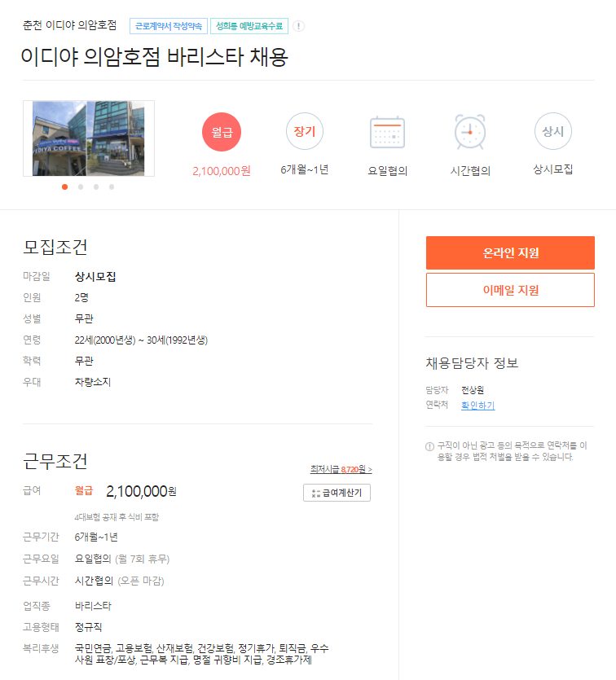Screen dimensions: 616x680
Task: Select the second photo carousel dot
Action: [x=81, y=187]
